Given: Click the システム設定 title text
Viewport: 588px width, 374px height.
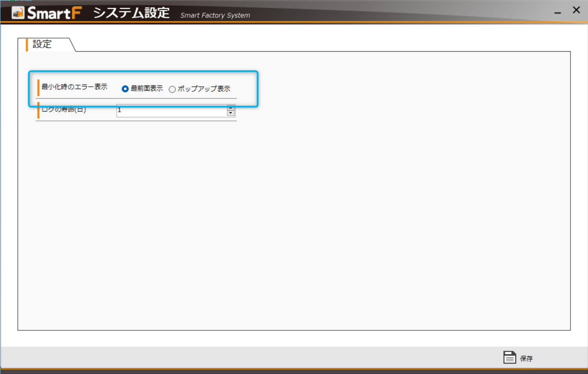Looking at the screenshot, I should (x=131, y=13).
